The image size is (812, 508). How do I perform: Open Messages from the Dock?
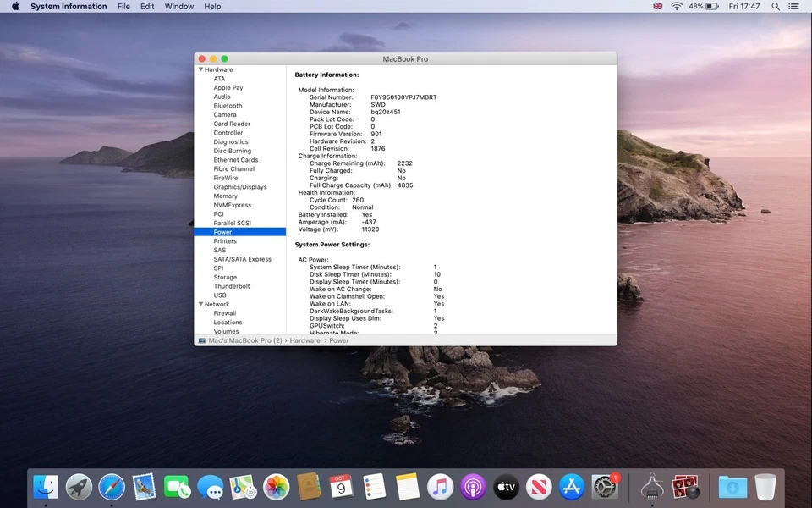(211, 488)
